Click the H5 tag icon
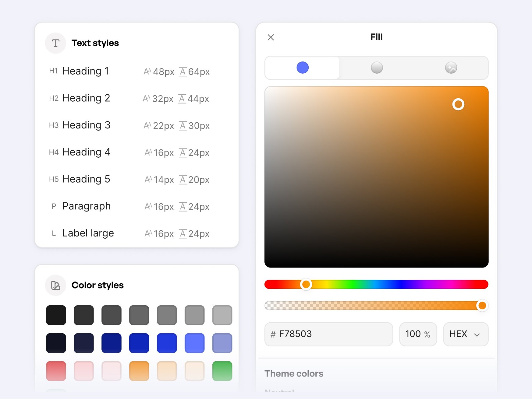Screen dimensions: 532x399 [x=54, y=179]
